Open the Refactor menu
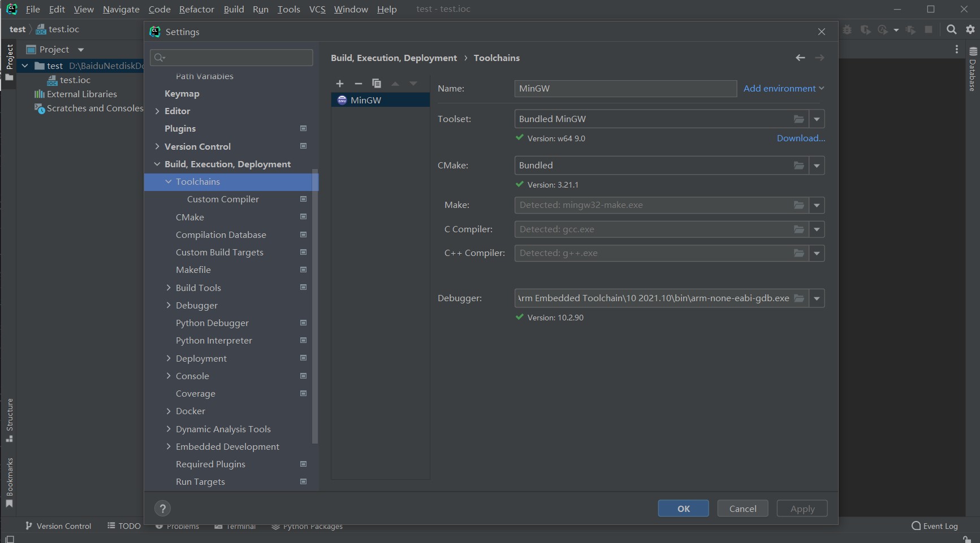 (x=196, y=9)
